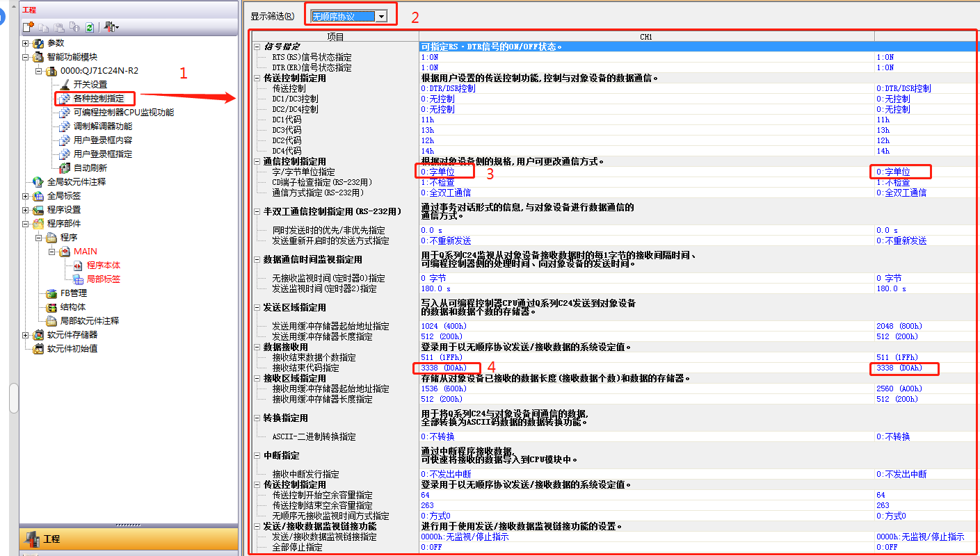Select 局部标签 under MAIN
This screenshot has height=556, width=980.
coord(103,279)
